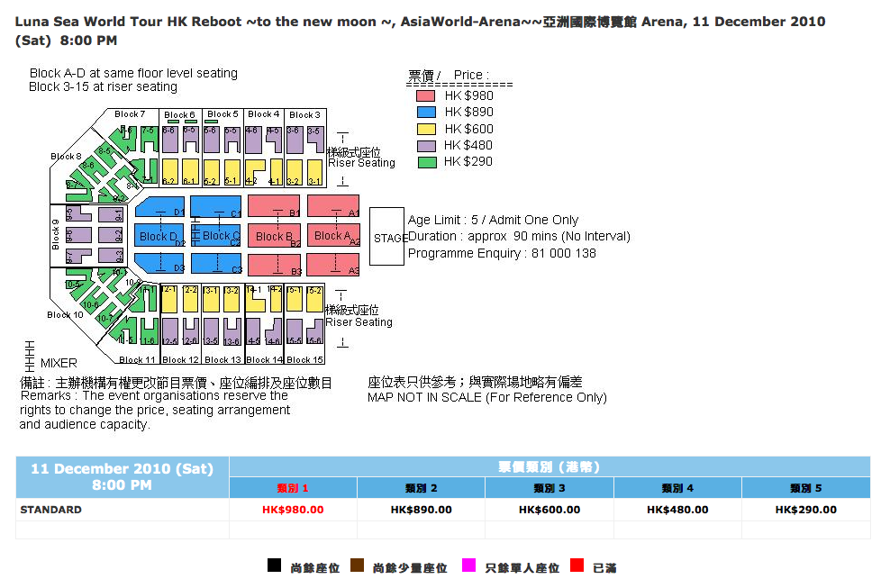Viewport: 881px width, 588px height.
Task: Select purple riser section 12-5
Action: (170, 331)
